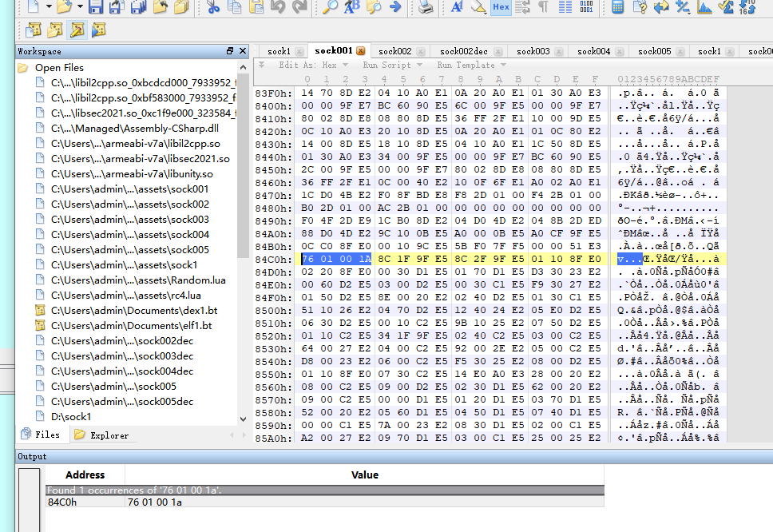Screen dimensions: 773x532
Task: Open the New File dropdown arrow
Action: pyautogui.click(x=49, y=6)
